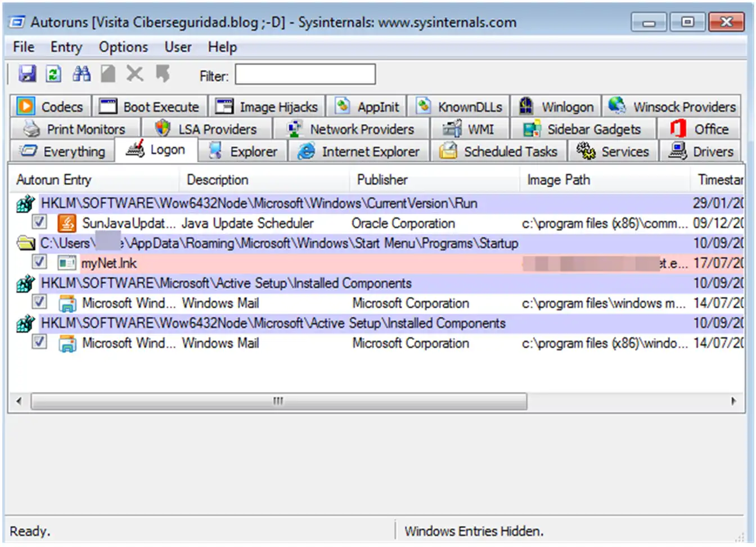Click the horizontal scrollbar thumb

click(279, 401)
